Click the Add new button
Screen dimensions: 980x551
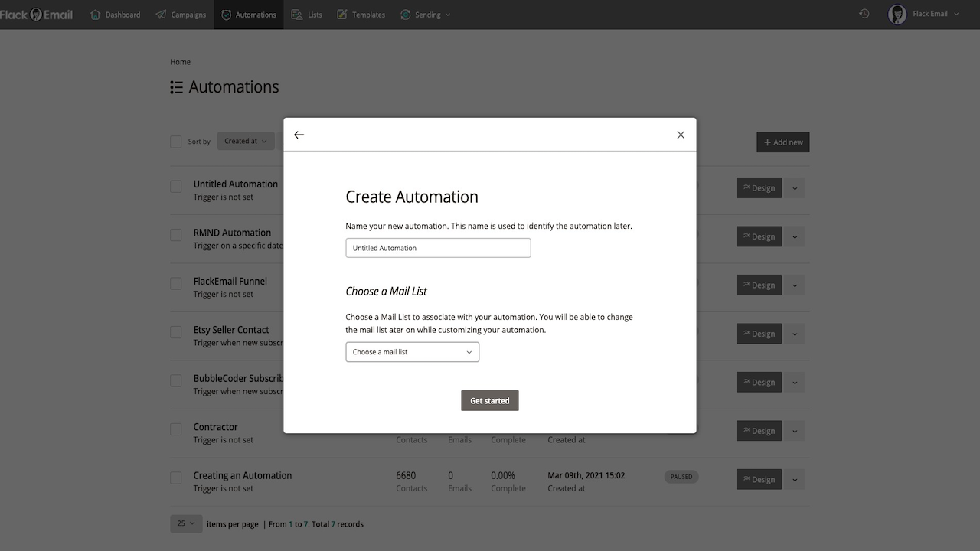(782, 142)
